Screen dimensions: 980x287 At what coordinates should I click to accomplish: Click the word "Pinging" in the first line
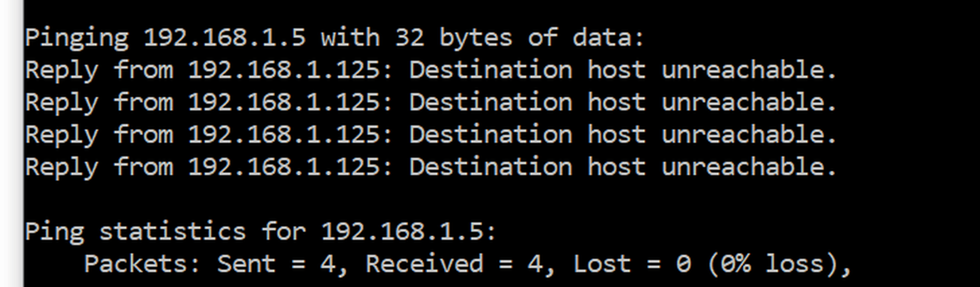(x=77, y=38)
